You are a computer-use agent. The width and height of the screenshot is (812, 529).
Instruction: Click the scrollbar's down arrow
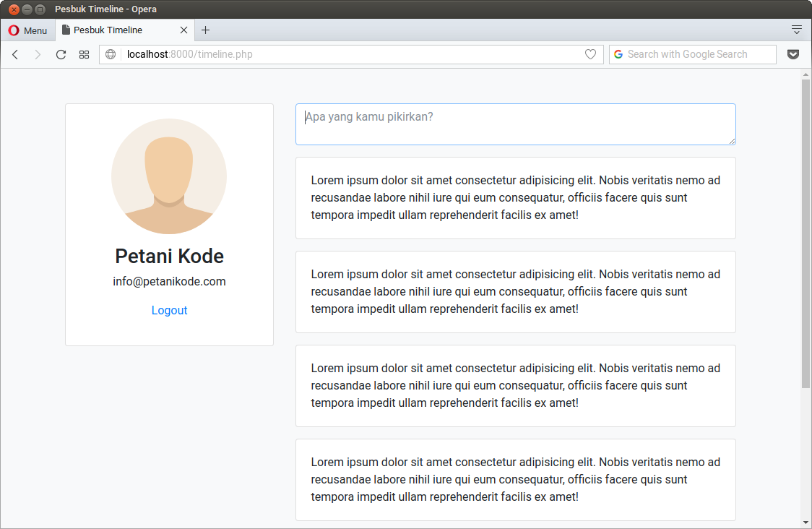806,522
